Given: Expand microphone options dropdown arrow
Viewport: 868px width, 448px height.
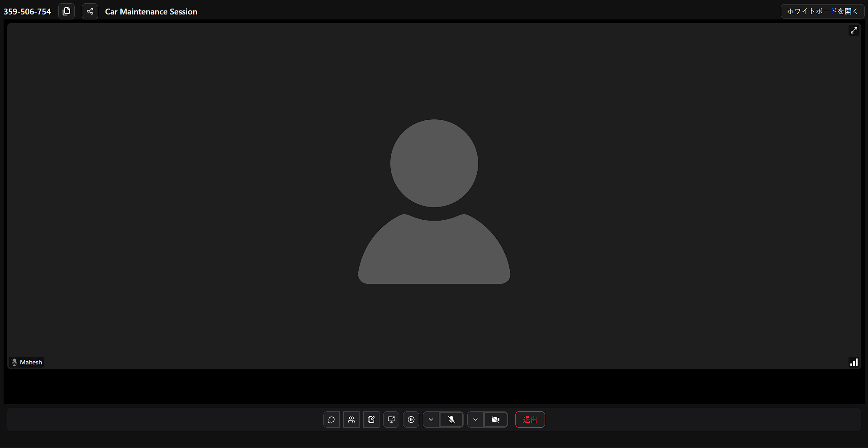Looking at the screenshot, I should [x=431, y=420].
